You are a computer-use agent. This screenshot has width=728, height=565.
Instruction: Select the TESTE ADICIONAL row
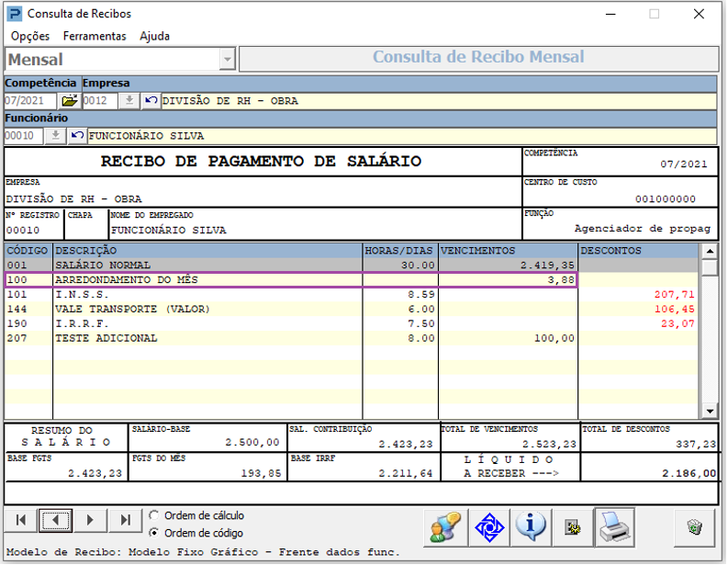coord(352,338)
